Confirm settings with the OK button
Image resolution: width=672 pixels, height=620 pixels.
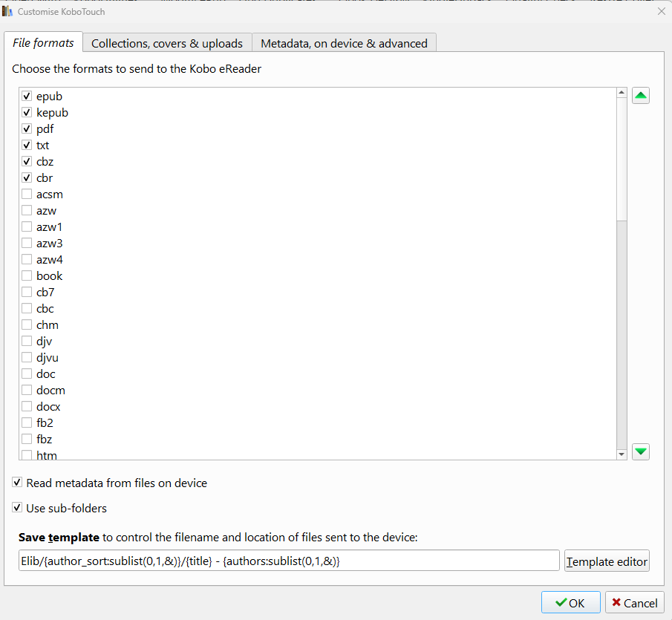pyautogui.click(x=570, y=602)
